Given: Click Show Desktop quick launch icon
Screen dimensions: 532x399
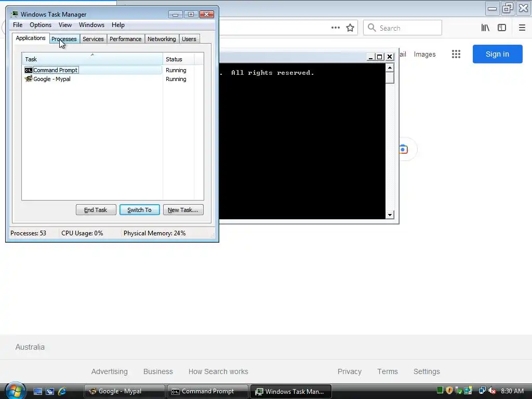Looking at the screenshot, I should (38, 391).
